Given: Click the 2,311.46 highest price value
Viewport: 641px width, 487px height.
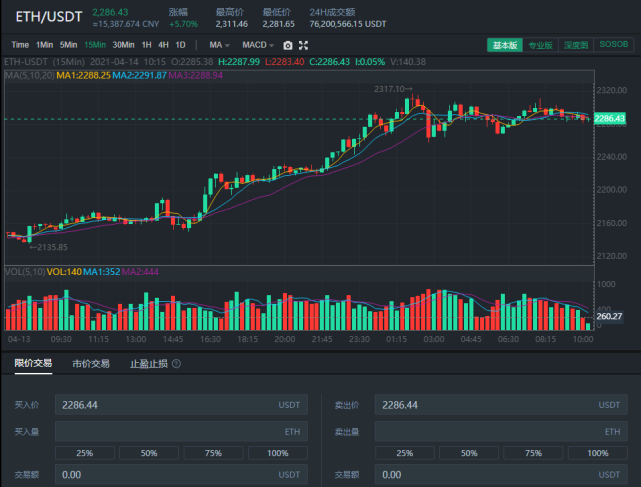Looking at the screenshot, I should (x=232, y=24).
